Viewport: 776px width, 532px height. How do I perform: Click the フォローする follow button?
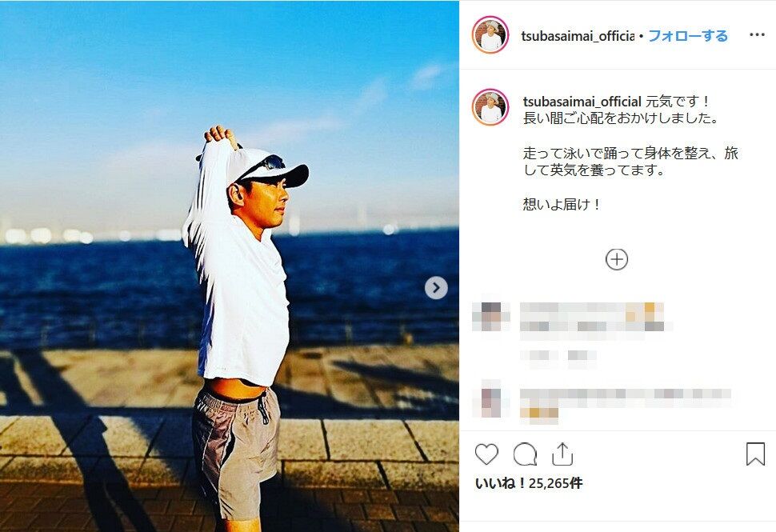pyautogui.click(x=688, y=36)
